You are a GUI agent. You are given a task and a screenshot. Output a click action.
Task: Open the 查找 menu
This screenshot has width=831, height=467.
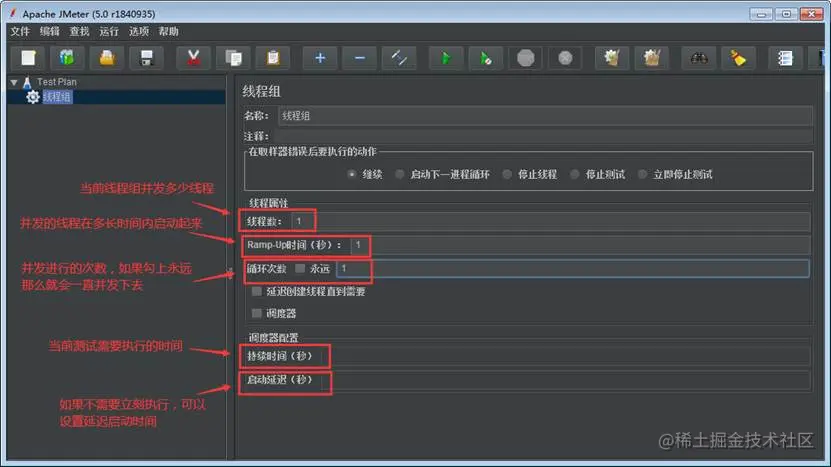(x=79, y=32)
